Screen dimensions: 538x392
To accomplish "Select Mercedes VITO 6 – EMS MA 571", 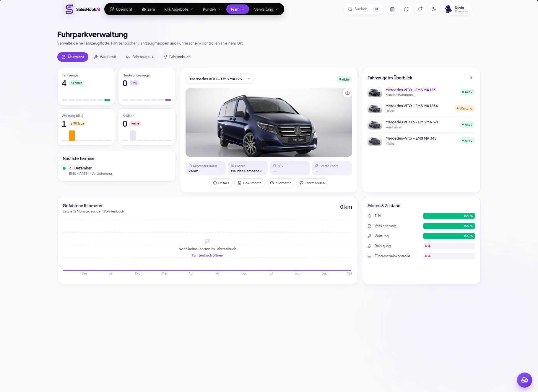I will click(421, 125).
